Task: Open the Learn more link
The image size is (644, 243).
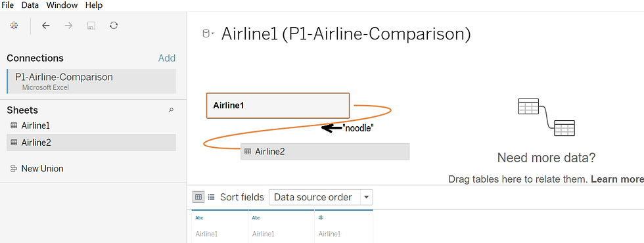Action: [617, 179]
